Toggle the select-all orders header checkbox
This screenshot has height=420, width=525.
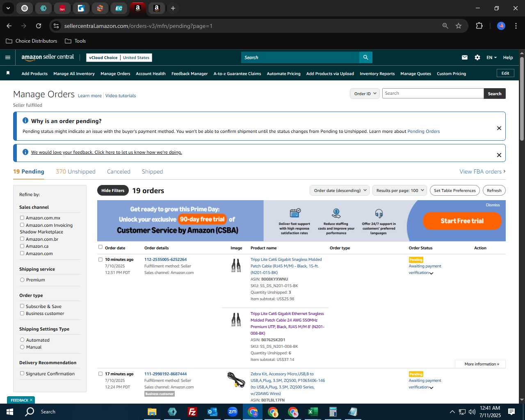tap(100, 247)
